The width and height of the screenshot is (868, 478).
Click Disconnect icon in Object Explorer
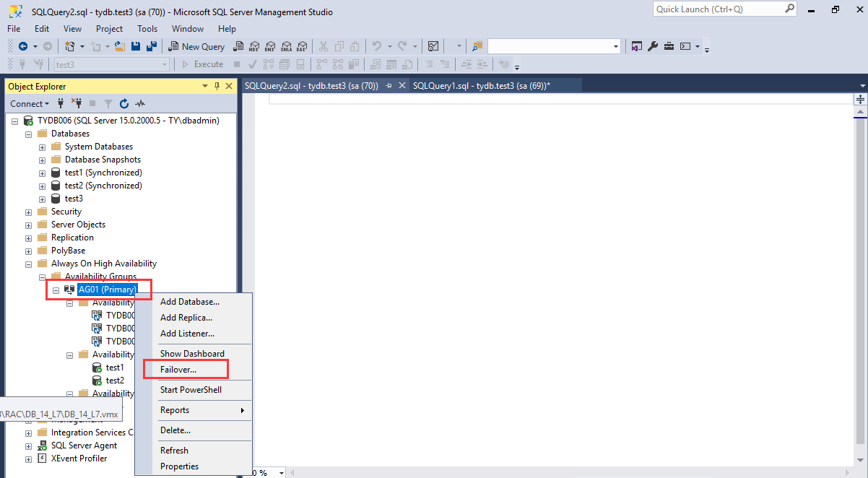tap(77, 103)
